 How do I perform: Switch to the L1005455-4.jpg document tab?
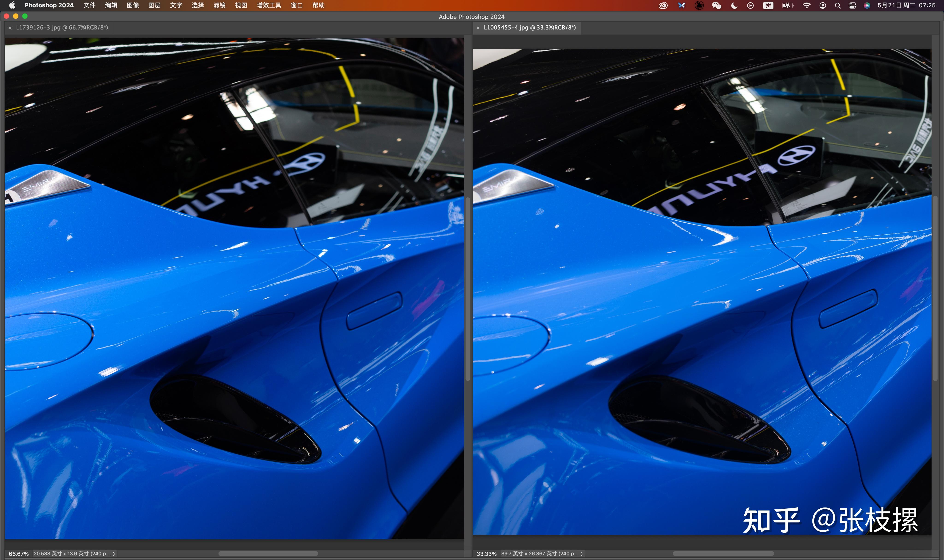(529, 28)
